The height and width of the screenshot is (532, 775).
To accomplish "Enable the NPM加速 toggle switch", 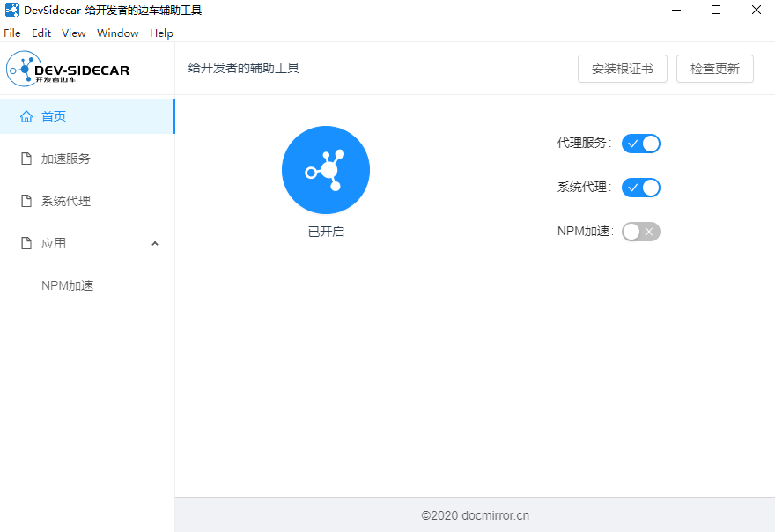I will 640,232.
